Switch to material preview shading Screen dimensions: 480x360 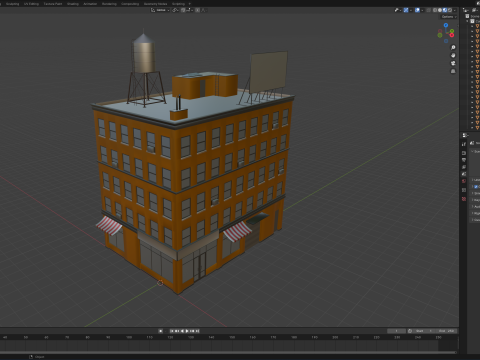pos(445,10)
